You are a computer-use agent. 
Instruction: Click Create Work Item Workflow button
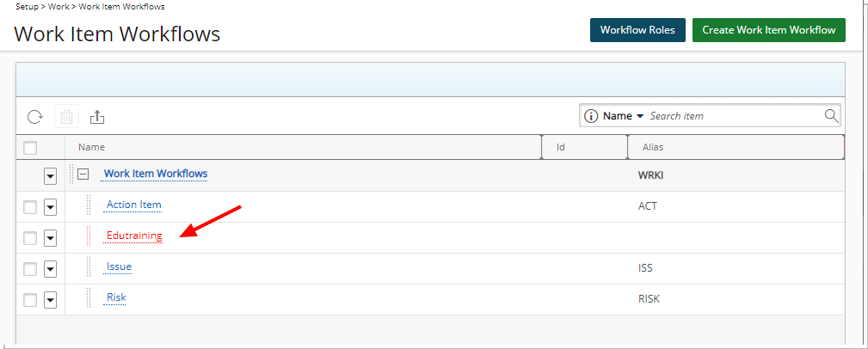tap(769, 30)
